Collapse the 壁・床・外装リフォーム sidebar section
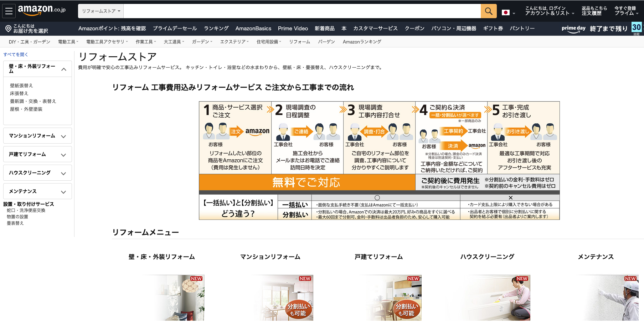 click(x=37, y=69)
